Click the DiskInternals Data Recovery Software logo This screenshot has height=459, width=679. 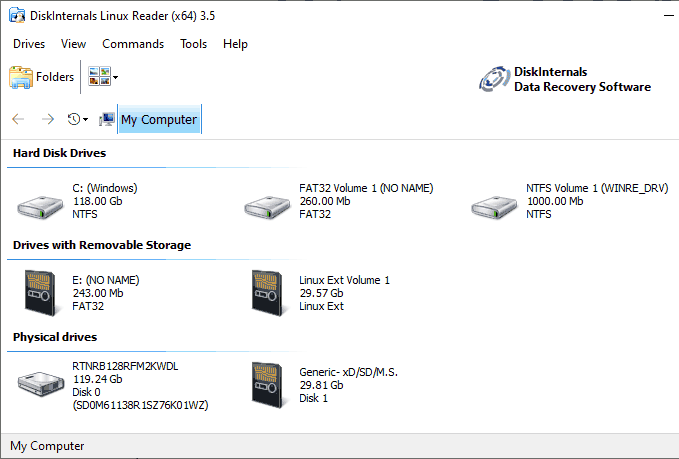pos(565,79)
